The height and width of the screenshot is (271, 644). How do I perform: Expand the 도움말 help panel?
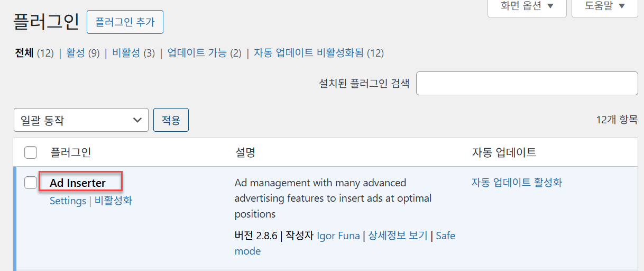click(x=604, y=7)
